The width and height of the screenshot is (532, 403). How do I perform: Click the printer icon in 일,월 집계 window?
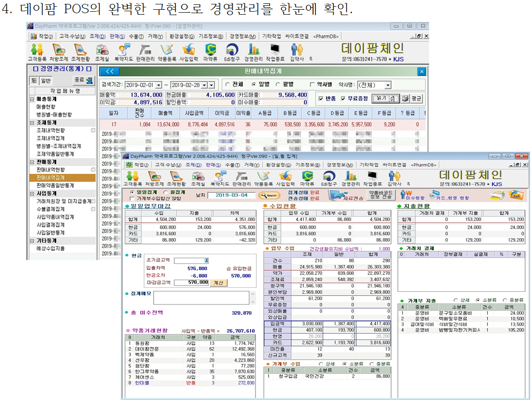497,196
